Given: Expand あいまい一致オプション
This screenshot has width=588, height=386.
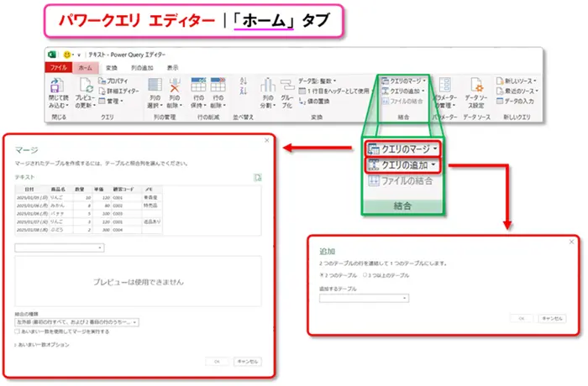Looking at the screenshot, I should click(x=42, y=345).
